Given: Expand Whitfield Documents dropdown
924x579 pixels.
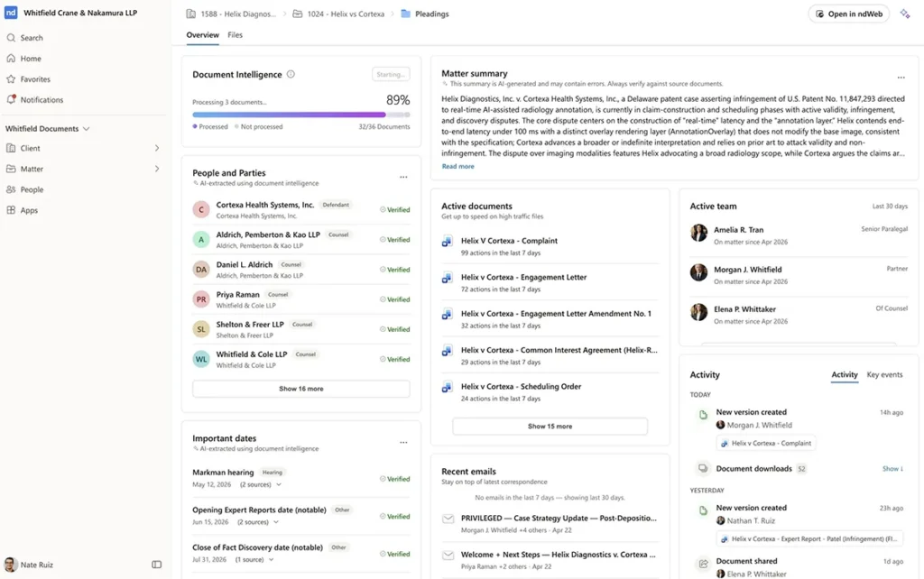Looking at the screenshot, I should pos(87,128).
